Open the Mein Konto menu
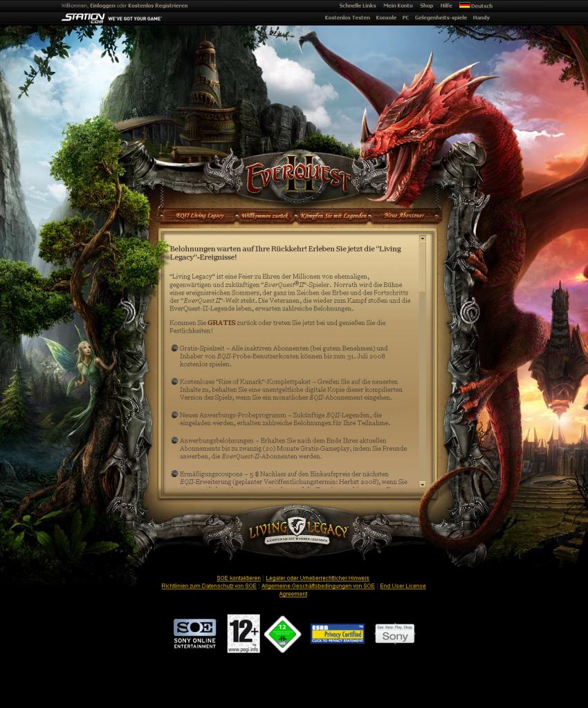This screenshot has height=708, width=588. (x=398, y=6)
